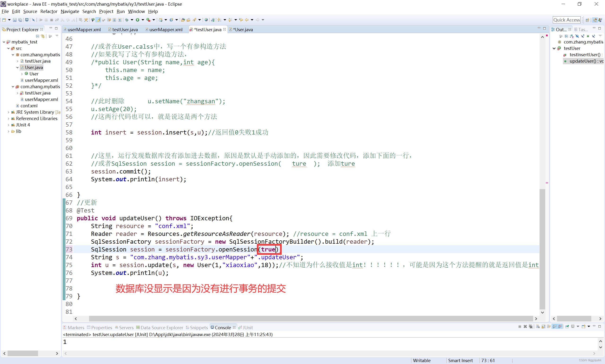Click the Previous Annotation arrow icon

click(x=230, y=20)
